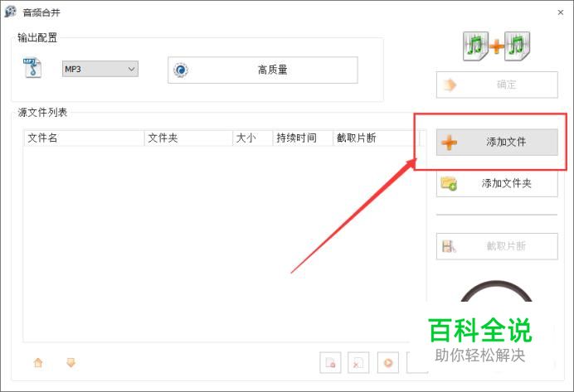Click the film-cut icon on 截取片断
574x392 pixels.
pos(449,246)
